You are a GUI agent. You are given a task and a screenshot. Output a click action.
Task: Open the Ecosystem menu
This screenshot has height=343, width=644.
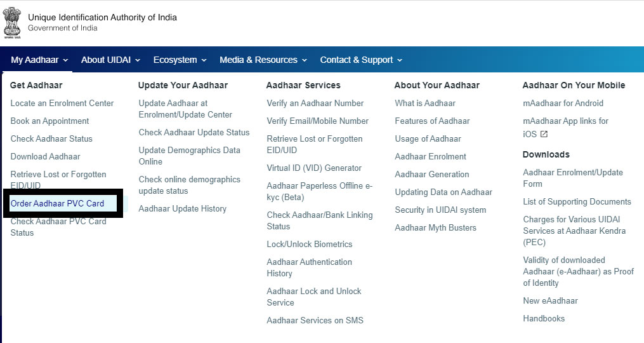(x=180, y=60)
